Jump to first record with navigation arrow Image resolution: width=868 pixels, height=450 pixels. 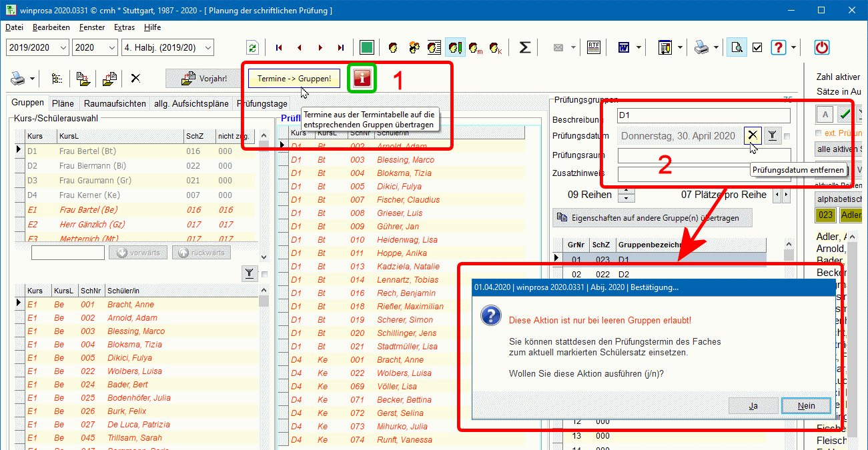tap(279, 47)
